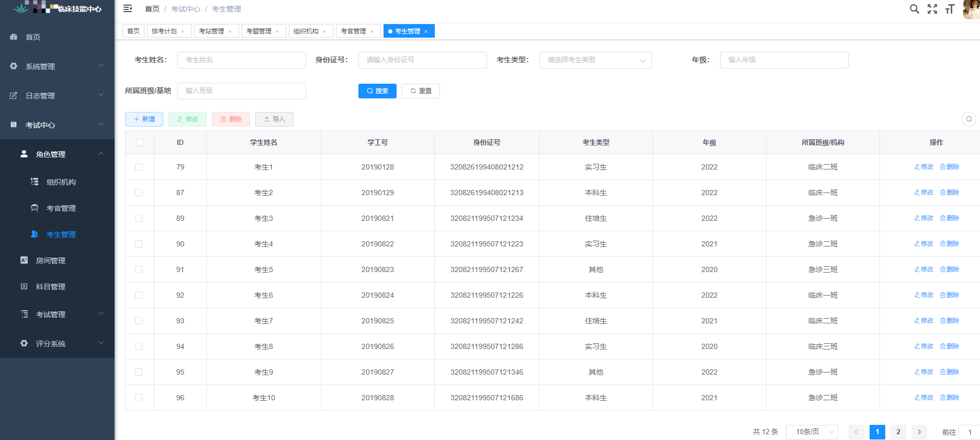Close the 考官管理 tab
The width and height of the screenshot is (980, 440).
pos(372,31)
